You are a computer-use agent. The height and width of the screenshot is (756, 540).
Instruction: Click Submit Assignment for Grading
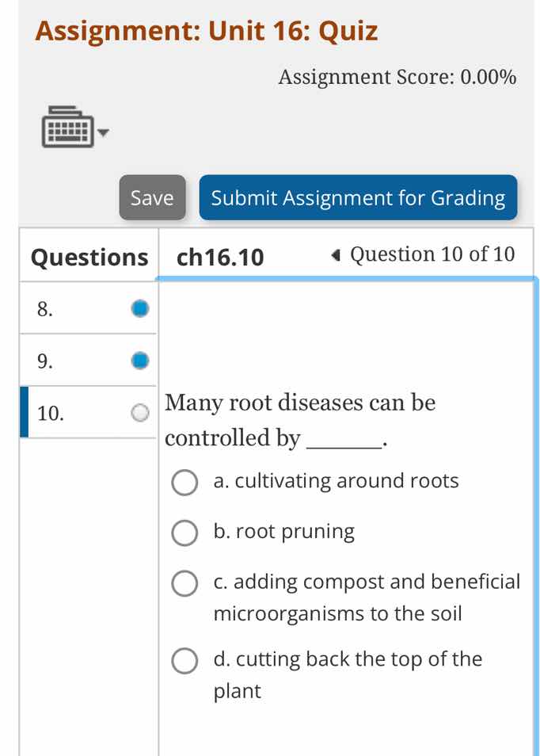point(359,198)
